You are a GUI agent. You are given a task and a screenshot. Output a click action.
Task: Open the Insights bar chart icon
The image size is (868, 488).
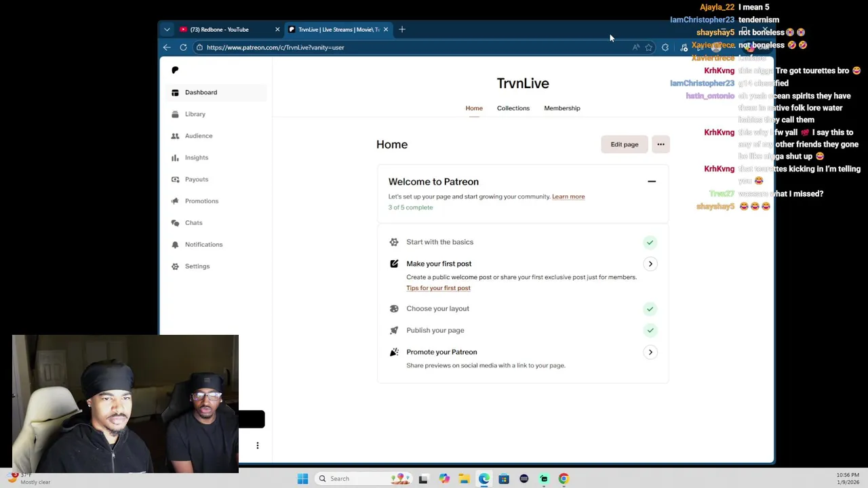click(x=175, y=157)
